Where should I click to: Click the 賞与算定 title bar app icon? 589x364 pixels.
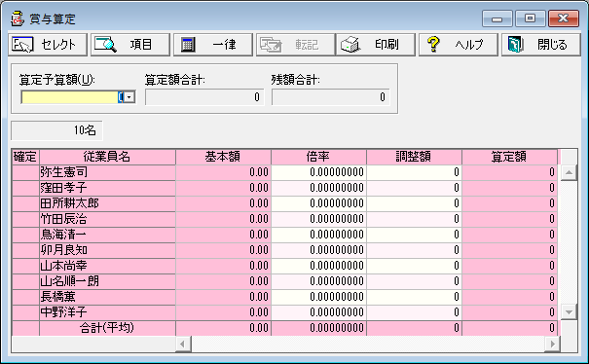[18, 18]
